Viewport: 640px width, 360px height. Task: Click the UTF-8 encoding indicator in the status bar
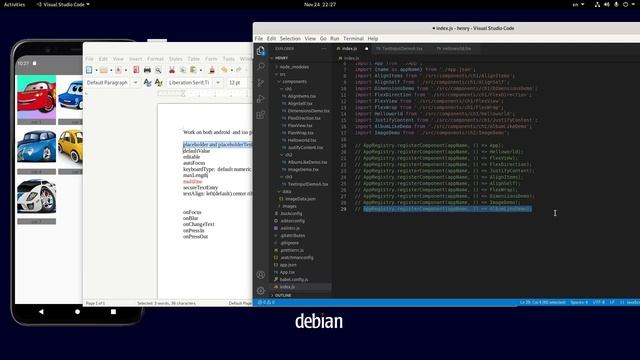click(598, 302)
